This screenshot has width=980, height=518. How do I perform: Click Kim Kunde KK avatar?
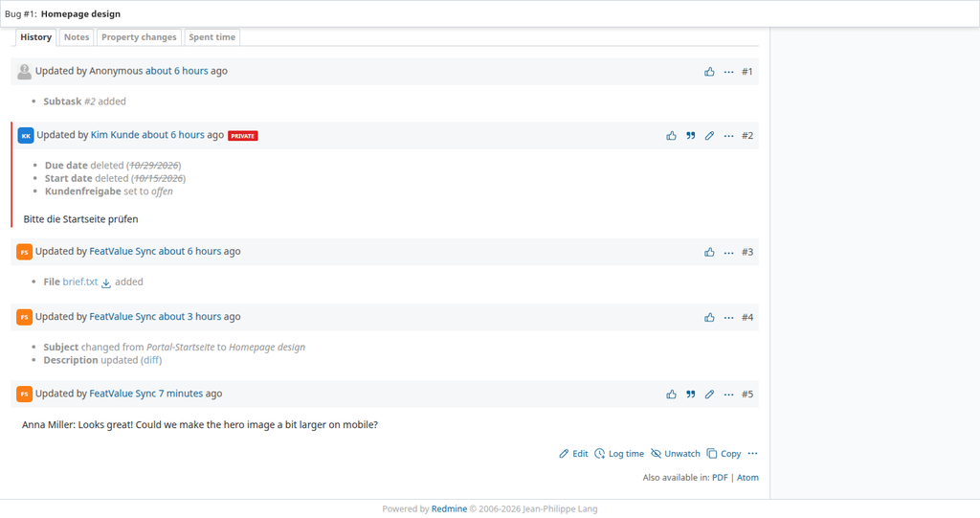pos(26,135)
